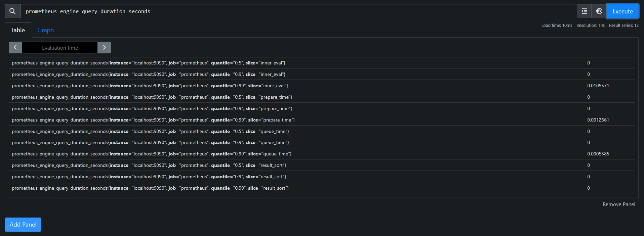Select the queue_time quantile 0.99 series row
The width and height of the screenshot is (644, 236).
click(x=151, y=154)
